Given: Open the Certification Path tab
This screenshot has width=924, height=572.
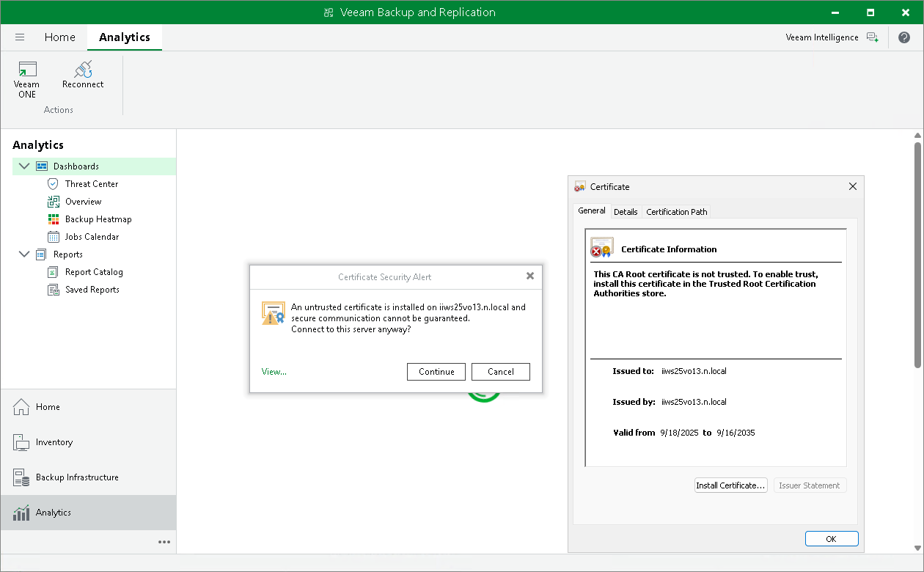Looking at the screenshot, I should [x=677, y=212].
